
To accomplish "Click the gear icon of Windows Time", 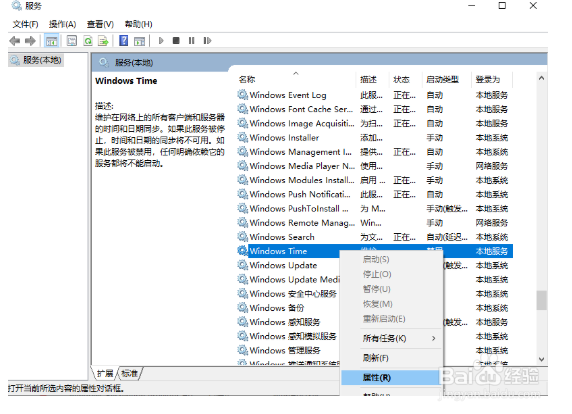I will (243, 251).
